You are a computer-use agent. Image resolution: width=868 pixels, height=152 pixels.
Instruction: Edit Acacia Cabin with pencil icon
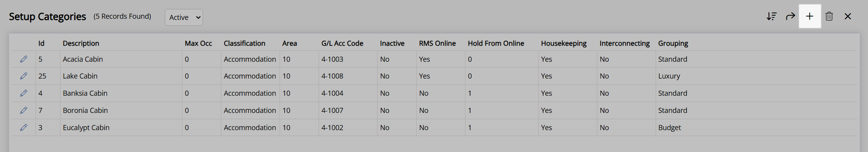(24, 59)
